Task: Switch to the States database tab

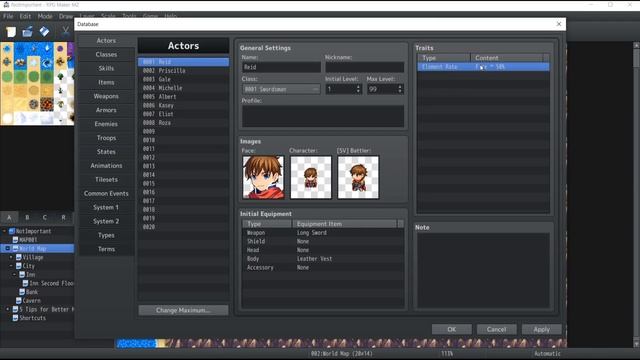Action: coord(106,151)
